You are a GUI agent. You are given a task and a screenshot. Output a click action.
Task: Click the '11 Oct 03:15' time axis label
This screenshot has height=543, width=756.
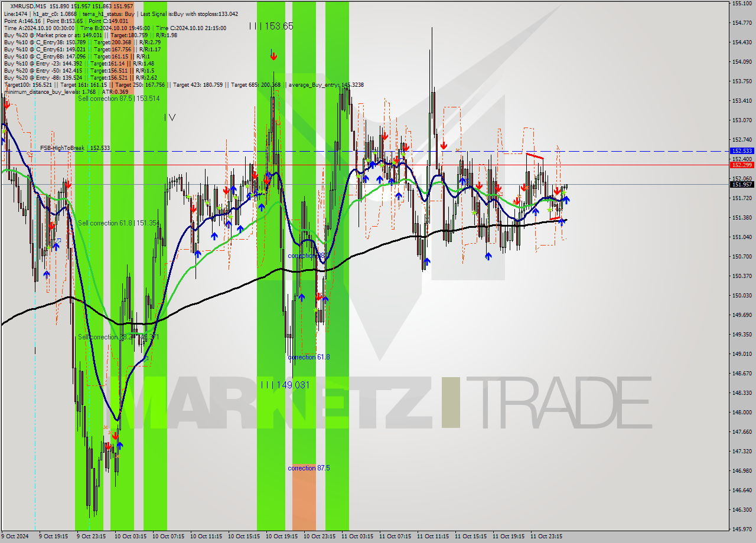tap(356, 537)
